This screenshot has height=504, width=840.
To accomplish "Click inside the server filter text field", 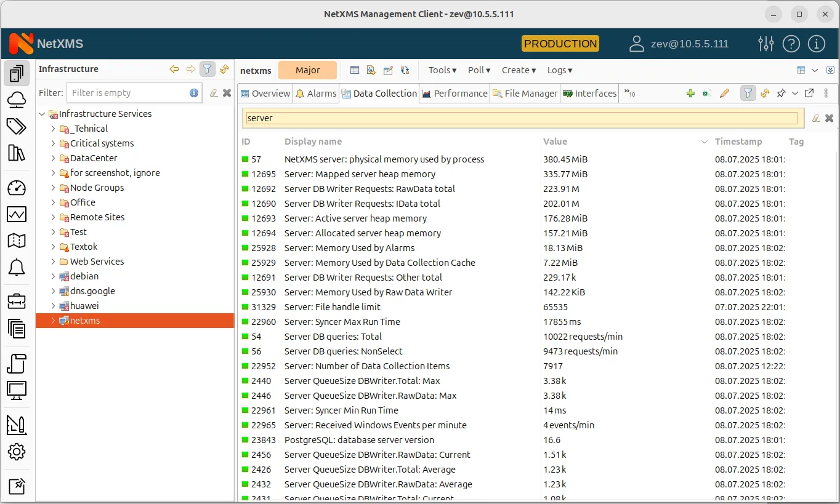I will [x=431, y=118].
